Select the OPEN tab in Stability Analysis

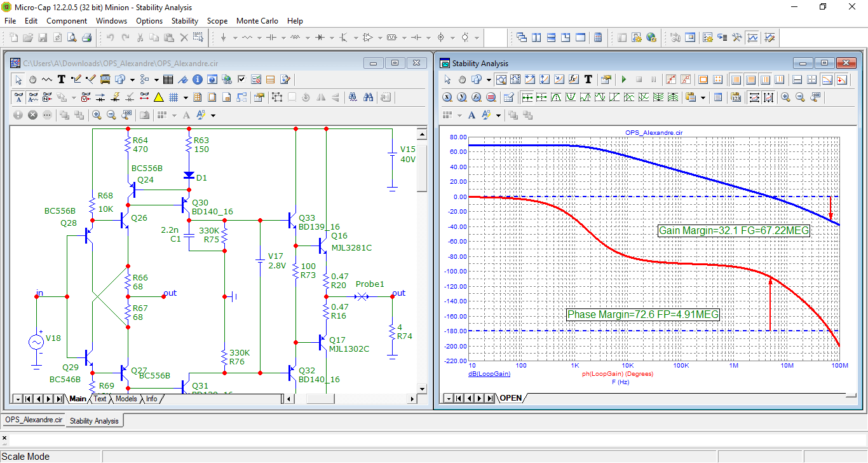tap(510, 398)
